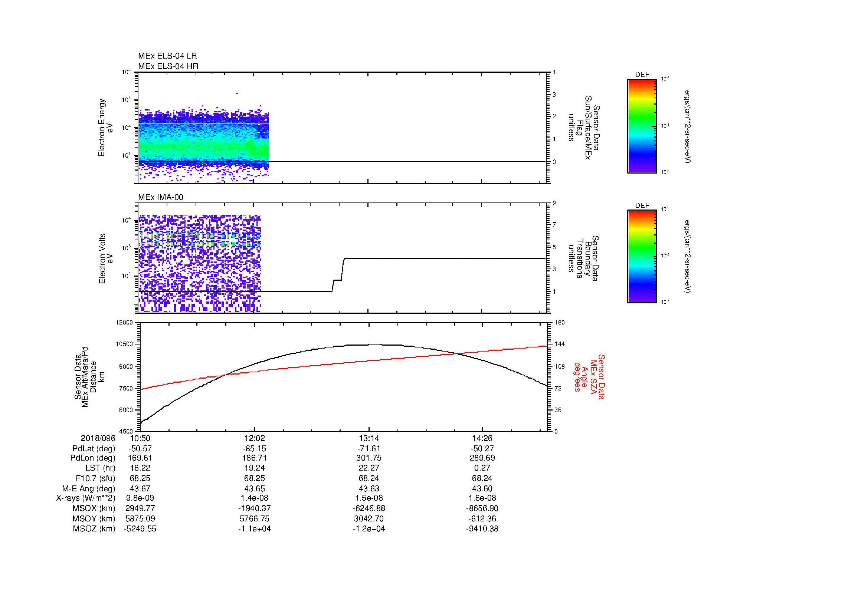Click the IMA ion spectrogram data block
The width and height of the screenshot is (868, 613).
pyautogui.click(x=200, y=264)
